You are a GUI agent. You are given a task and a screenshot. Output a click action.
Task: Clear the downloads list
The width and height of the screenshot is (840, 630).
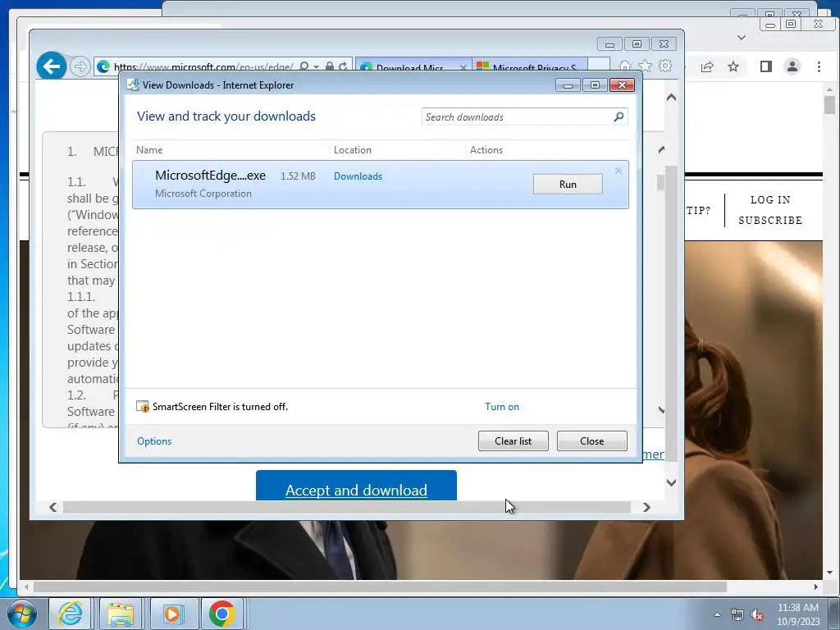coord(513,441)
